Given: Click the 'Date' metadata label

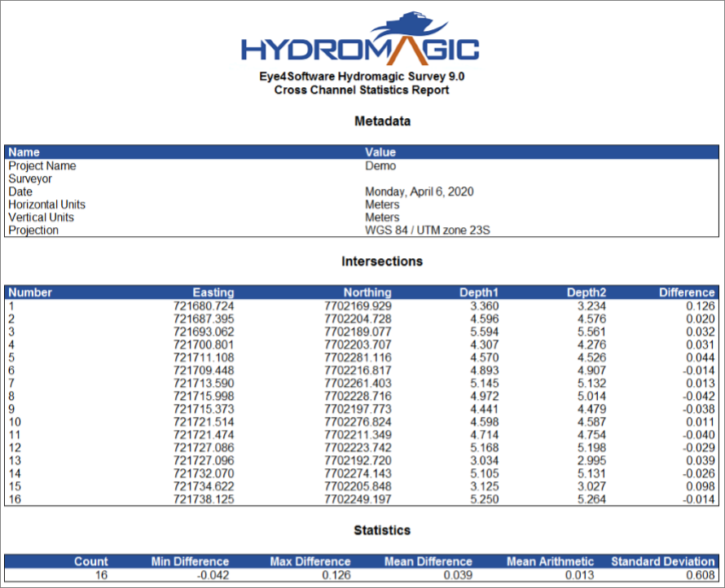Looking at the screenshot, I should click(x=20, y=191).
